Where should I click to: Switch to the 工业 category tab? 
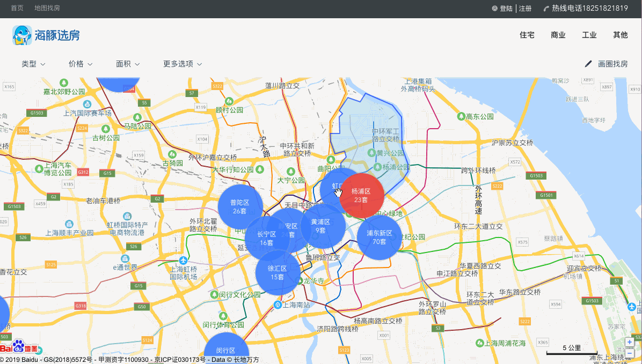pos(589,35)
